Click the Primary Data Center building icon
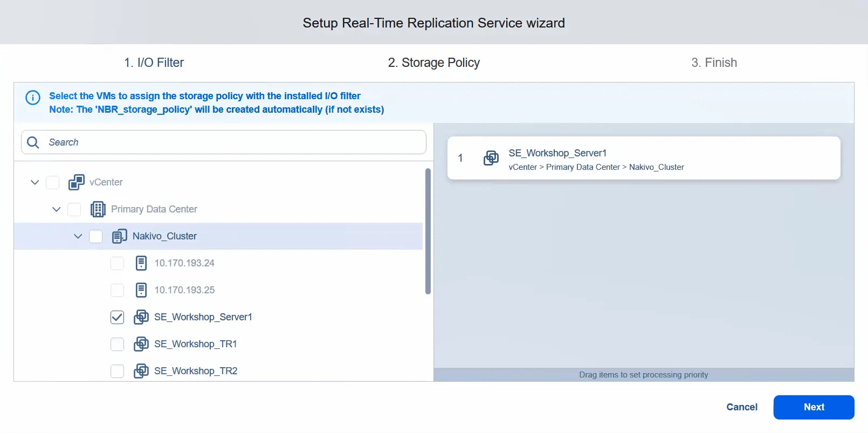Image resolution: width=868 pixels, height=433 pixels. (98, 209)
